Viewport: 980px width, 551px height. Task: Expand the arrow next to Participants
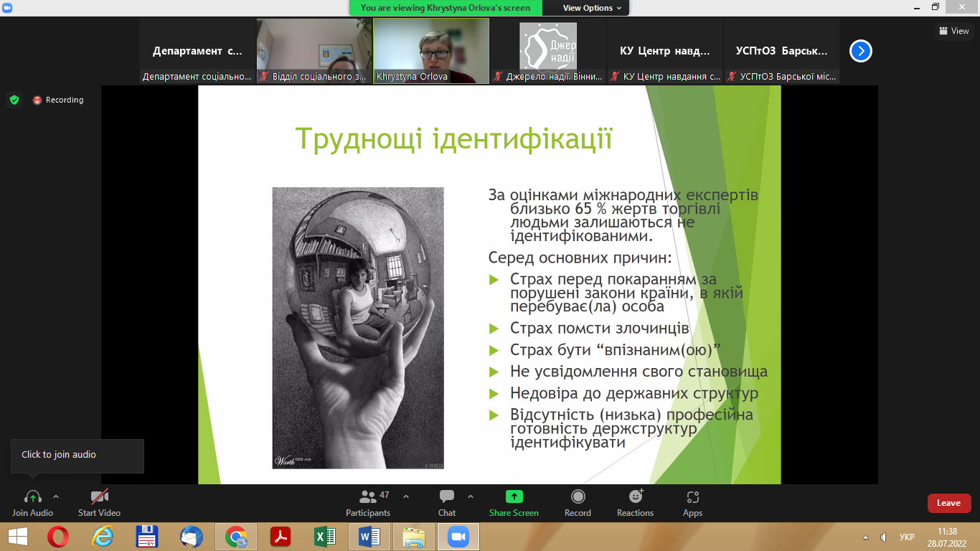tap(406, 496)
